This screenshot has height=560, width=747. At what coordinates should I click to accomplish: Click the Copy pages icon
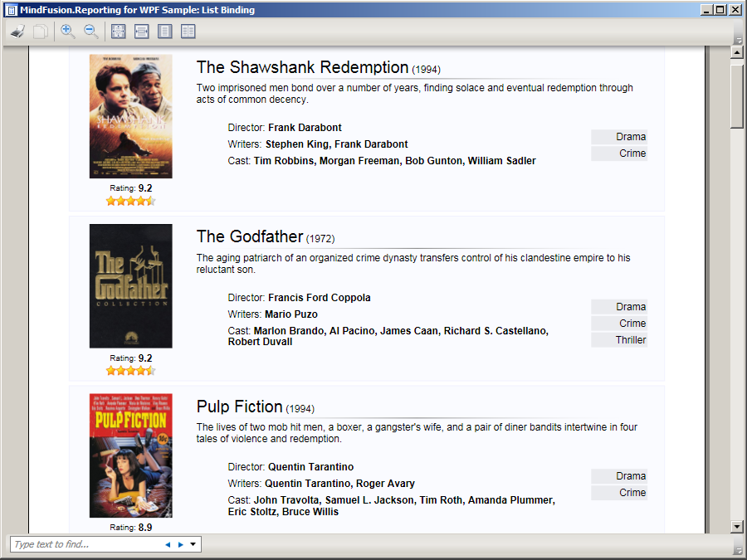click(40, 32)
